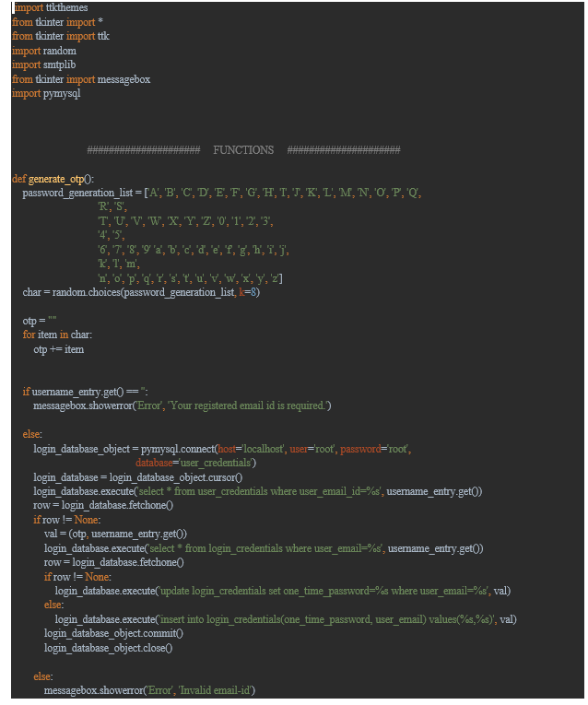Click the login_database_object.commit() line
Viewport: 588px width, 705px height.
point(113,633)
